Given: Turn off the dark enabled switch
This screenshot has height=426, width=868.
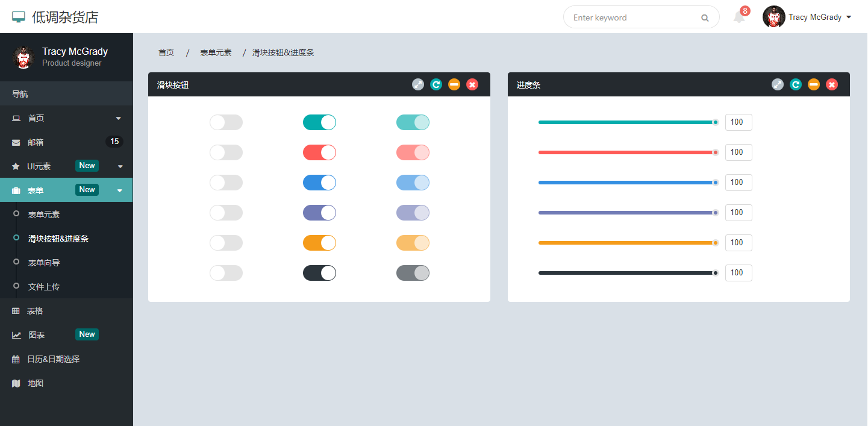Looking at the screenshot, I should pyautogui.click(x=319, y=273).
